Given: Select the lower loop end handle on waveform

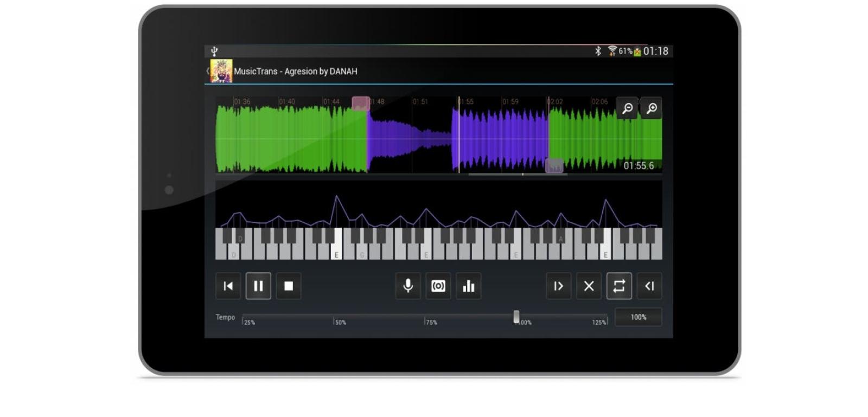Looking at the screenshot, I should pyautogui.click(x=554, y=166).
